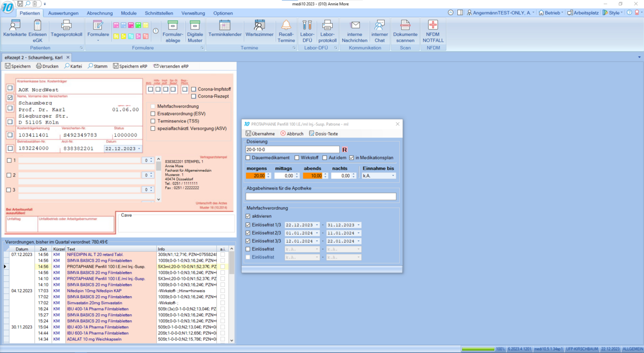Click the NFDM NOTFALL icon
The height and width of the screenshot is (353, 644).
point(433,25)
